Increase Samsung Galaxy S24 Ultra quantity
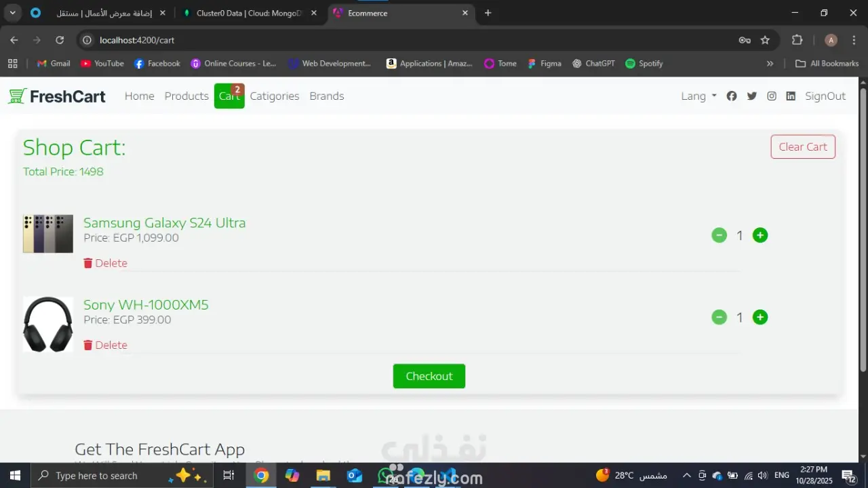The height and width of the screenshot is (488, 868). point(760,236)
